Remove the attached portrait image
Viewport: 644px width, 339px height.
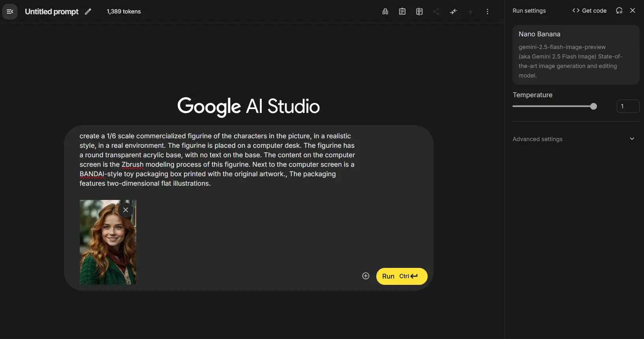click(126, 210)
